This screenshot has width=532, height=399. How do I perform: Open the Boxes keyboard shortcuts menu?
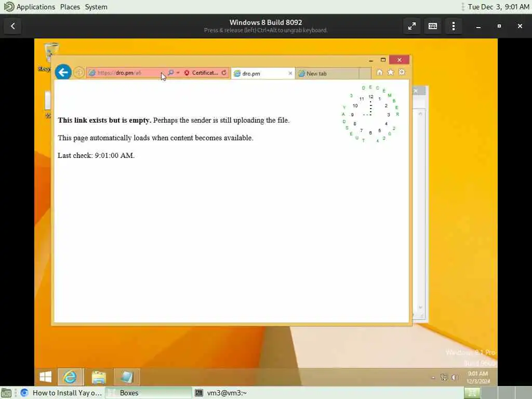click(x=433, y=26)
